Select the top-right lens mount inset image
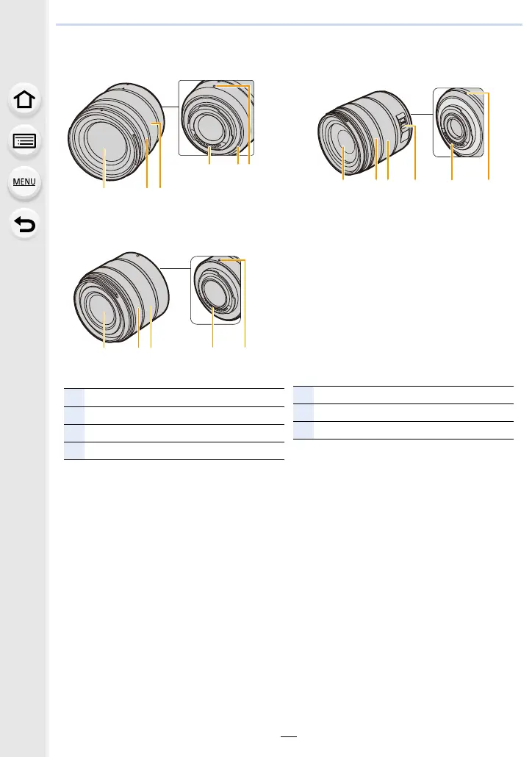Viewport: 532px width, 757px height. tap(458, 123)
